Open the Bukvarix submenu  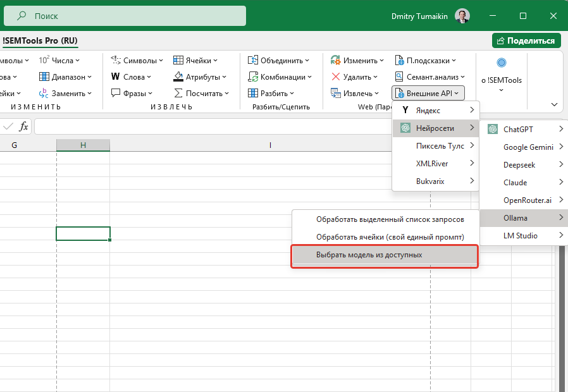pyautogui.click(x=436, y=181)
